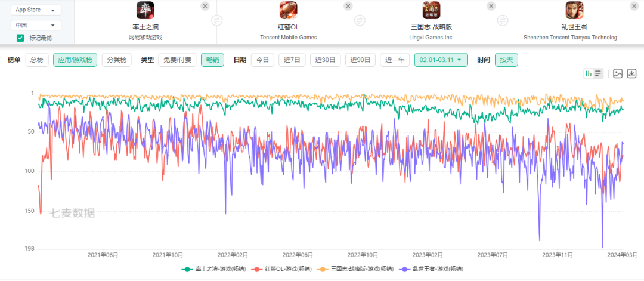Toggle the 标记最优 checkbox
This screenshot has width=644, height=281.
(20, 38)
